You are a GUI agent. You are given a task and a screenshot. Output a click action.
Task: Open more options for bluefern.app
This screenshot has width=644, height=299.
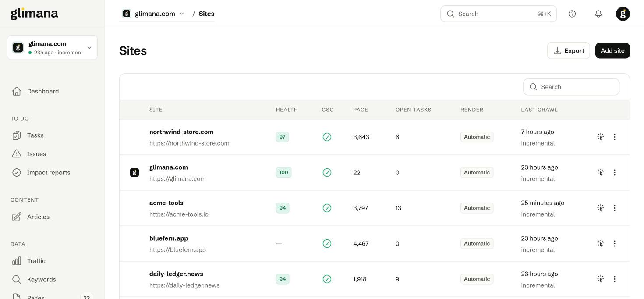(x=615, y=244)
